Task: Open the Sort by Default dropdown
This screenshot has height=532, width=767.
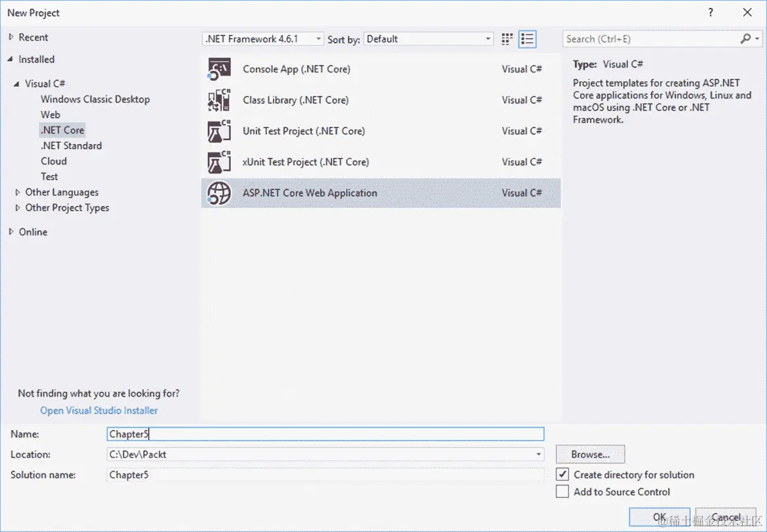Action: click(x=428, y=39)
